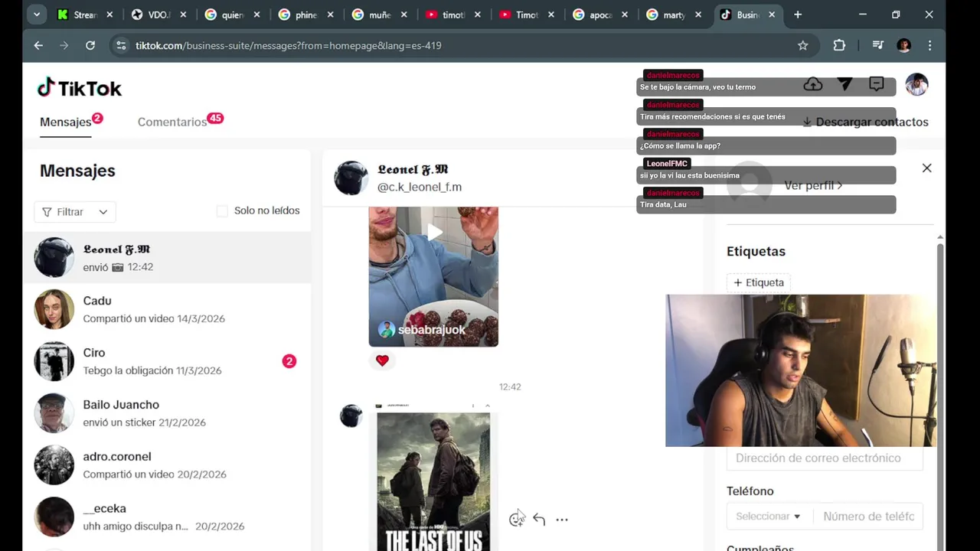The width and height of the screenshot is (980, 551).
Task: Switch to the Mensajes tab
Action: point(66,122)
